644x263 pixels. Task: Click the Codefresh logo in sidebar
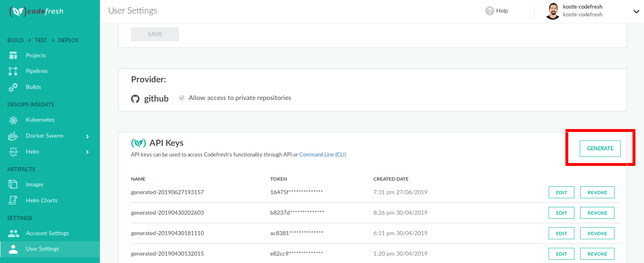[x=36, y=11]
